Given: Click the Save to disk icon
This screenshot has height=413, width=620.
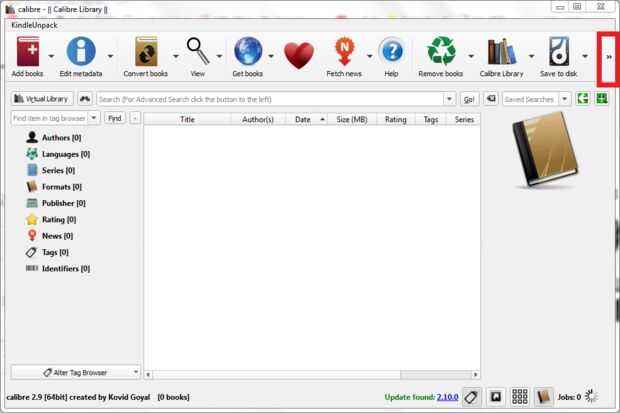Looking at the screenshot, I should pyautogui.click(x=559, y=51).
